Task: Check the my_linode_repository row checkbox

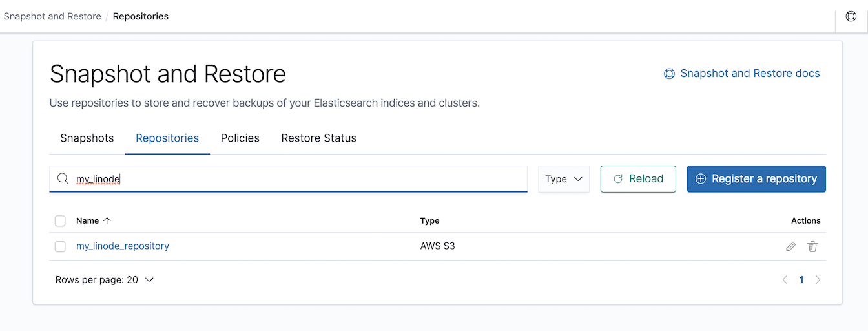Action: tap(60, 246)
